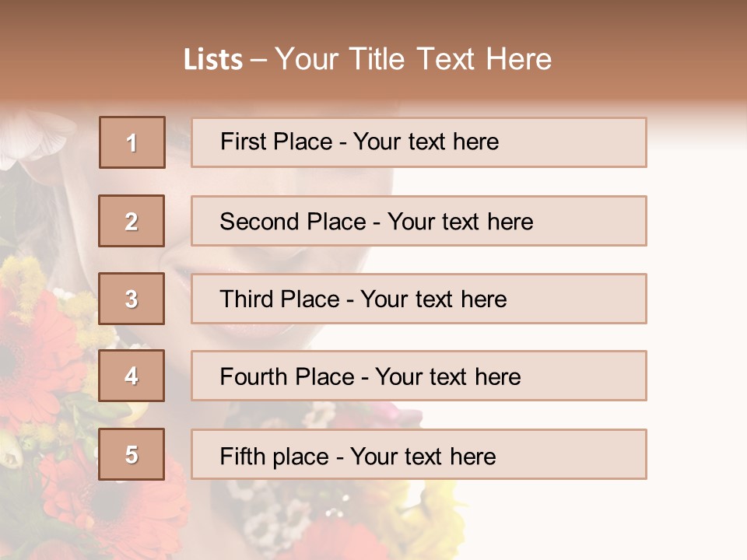Click the number 3 box
This screenshot has height=560, width=747.
coord(132,299)
